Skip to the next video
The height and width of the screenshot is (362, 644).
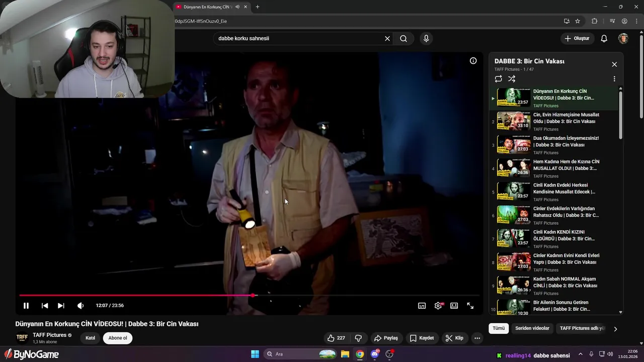[61, 305]
